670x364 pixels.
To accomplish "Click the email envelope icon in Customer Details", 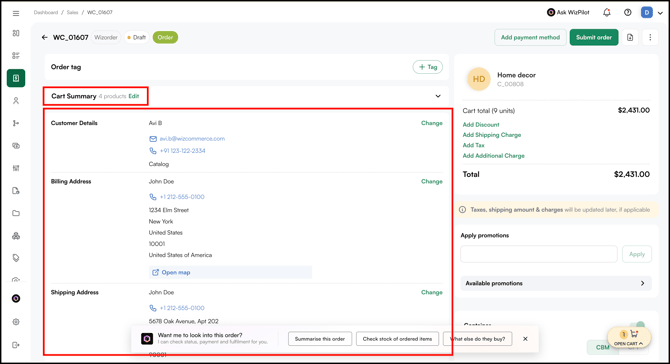I will point(153,139).
